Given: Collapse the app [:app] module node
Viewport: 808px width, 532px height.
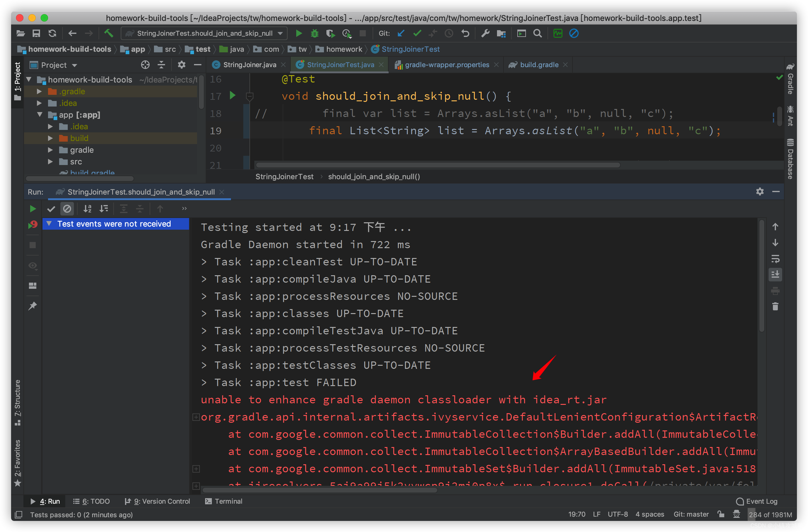Looking at the screenshot, I should (40, 115).
